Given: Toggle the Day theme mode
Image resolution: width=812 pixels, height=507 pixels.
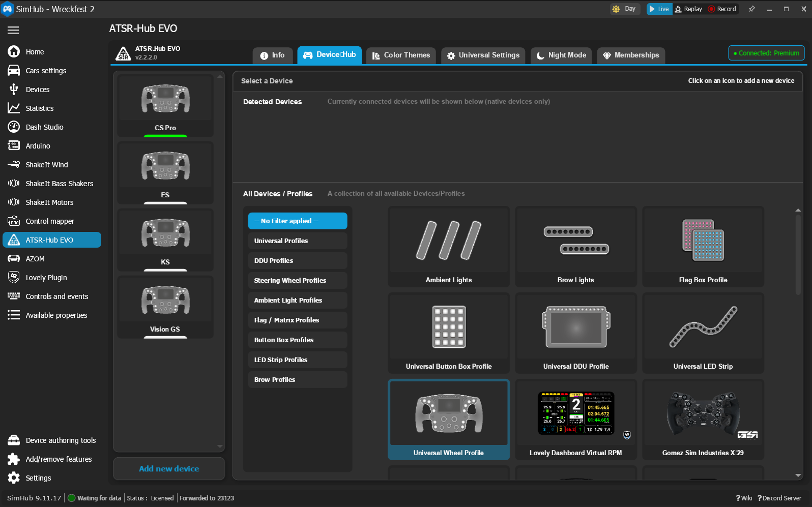Looking at the screenshot, I should (625, 9).
